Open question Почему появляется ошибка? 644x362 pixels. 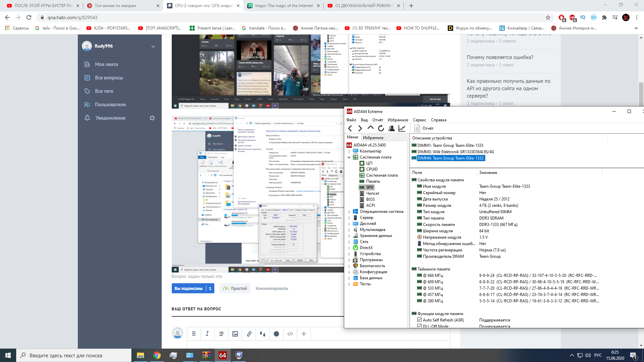point(500,57)
